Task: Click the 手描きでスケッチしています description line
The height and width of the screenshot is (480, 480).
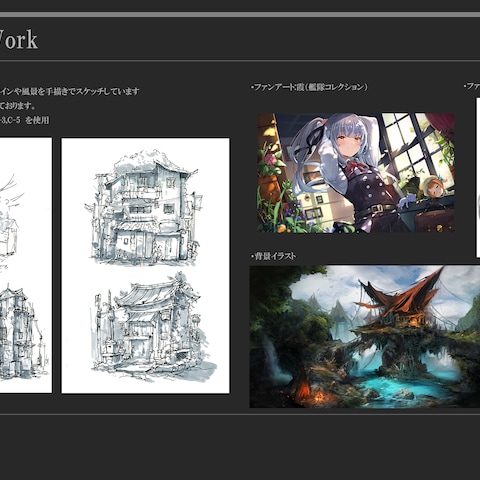Action: (69, 91)
